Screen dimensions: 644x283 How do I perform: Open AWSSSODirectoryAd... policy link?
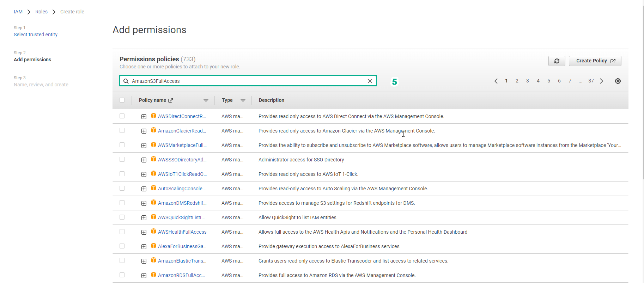coord(182,160)
